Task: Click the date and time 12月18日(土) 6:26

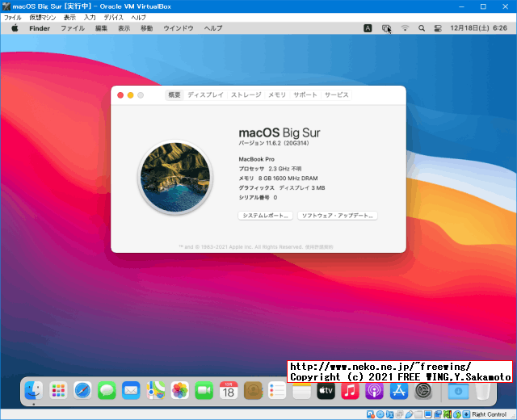Action: [x=479, y=28]
